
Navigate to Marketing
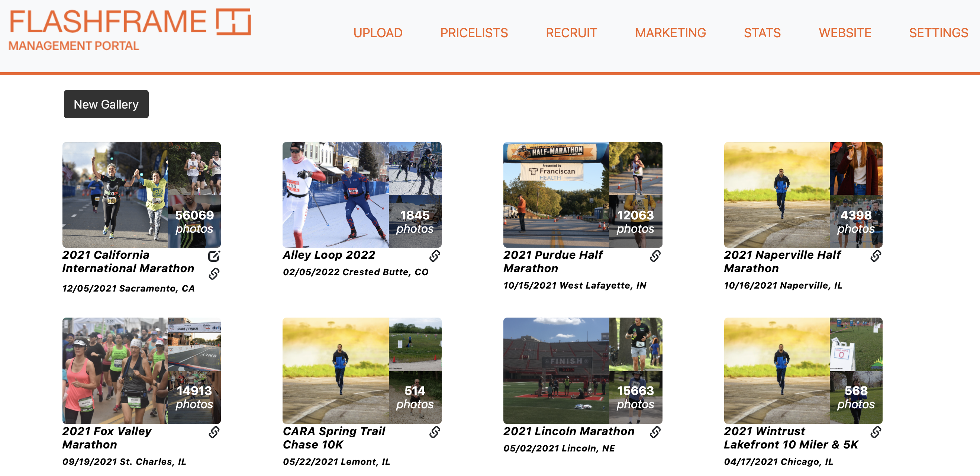pyautogui.click(x=670, y=33)
